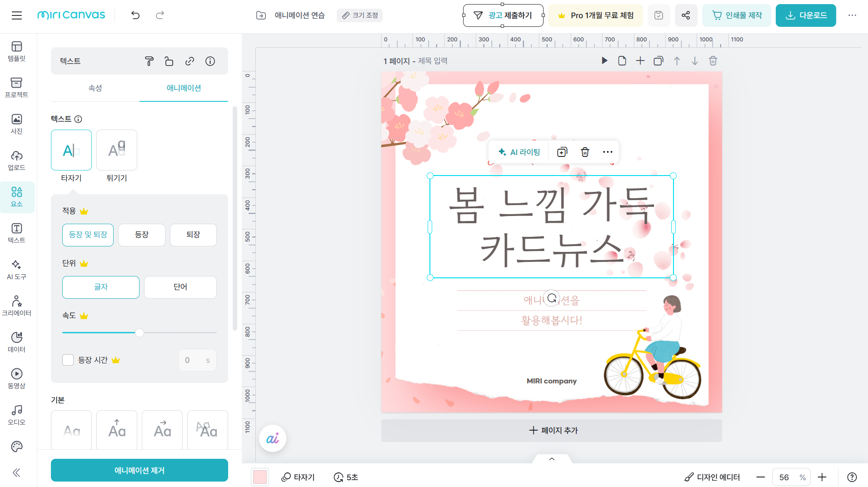868x487 pixels.
Task: Undo the last action
Action: 135,15
